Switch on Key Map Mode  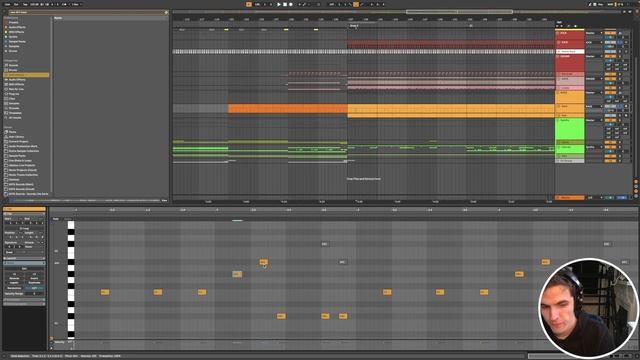click(600, 4)
